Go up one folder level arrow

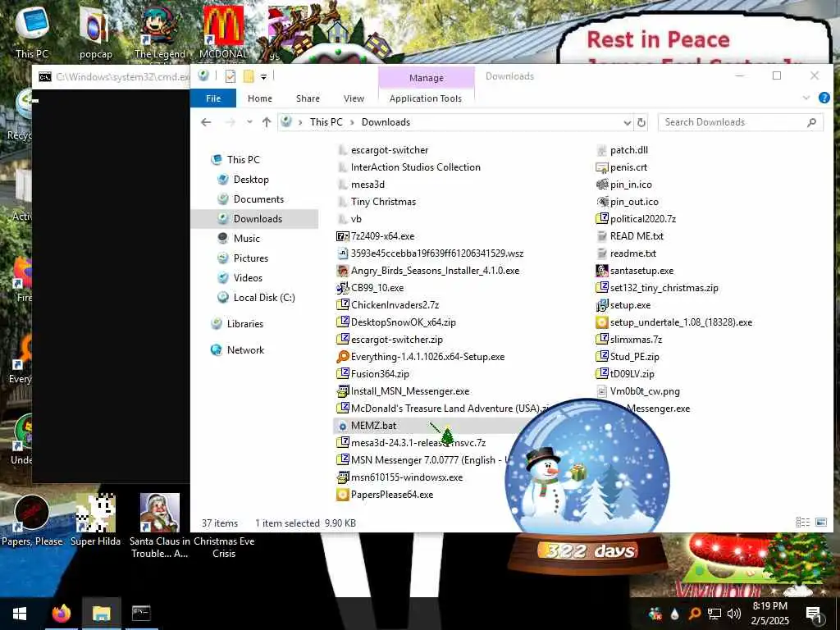(x=267, y=122)
